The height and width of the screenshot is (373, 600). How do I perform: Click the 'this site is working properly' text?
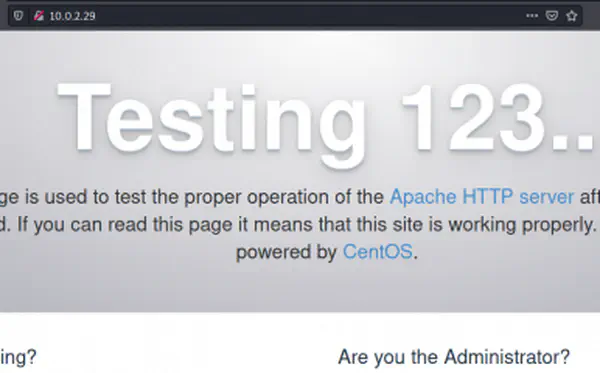tap(475, 225)
